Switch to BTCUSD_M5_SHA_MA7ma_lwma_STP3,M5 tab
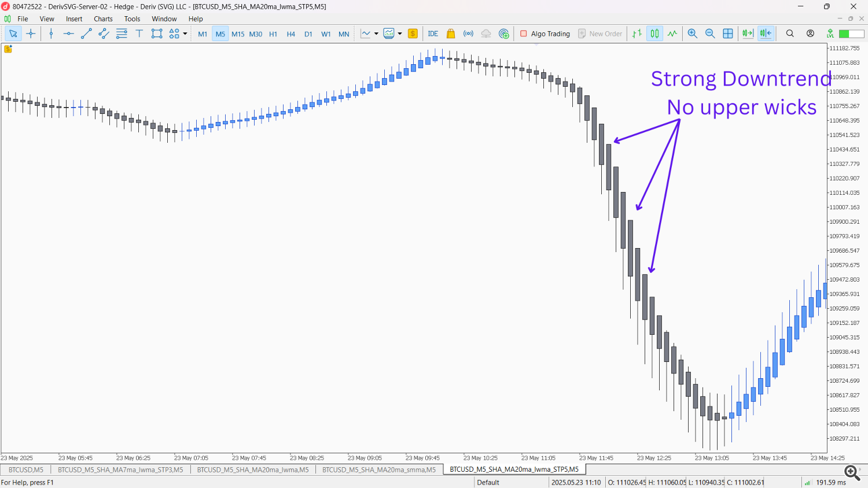 tap(120, 469)
